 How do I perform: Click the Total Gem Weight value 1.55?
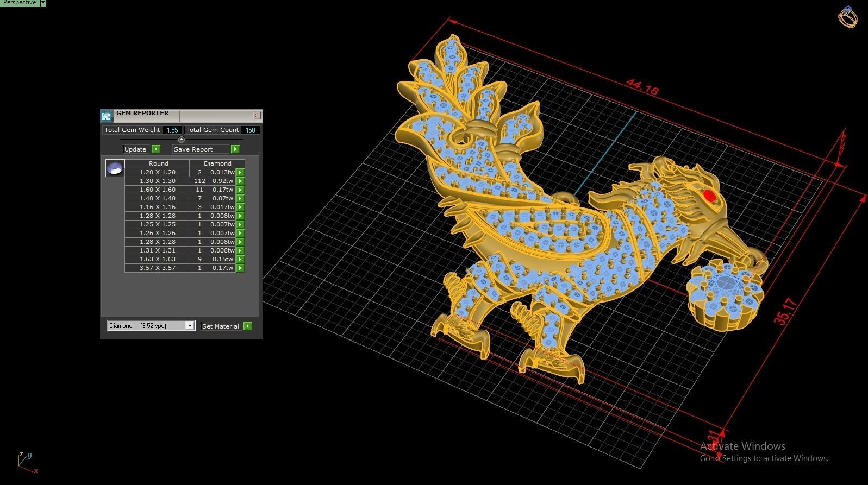coord(173,130)
